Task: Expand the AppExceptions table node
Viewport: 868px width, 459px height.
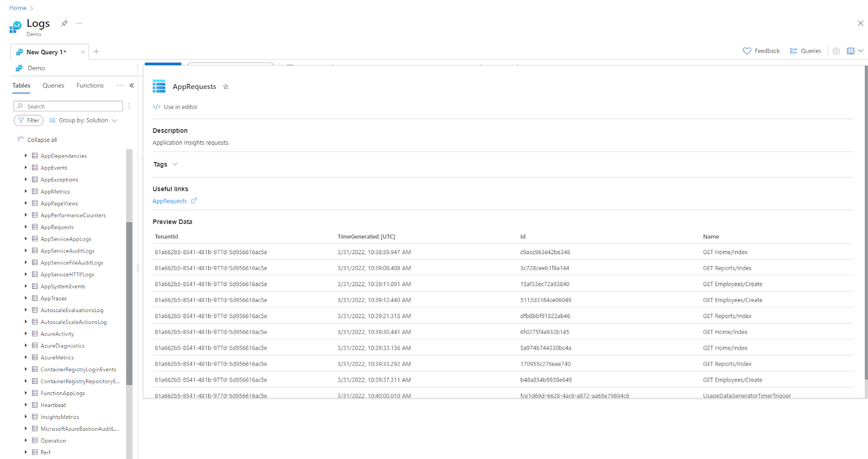Action: 25,179
